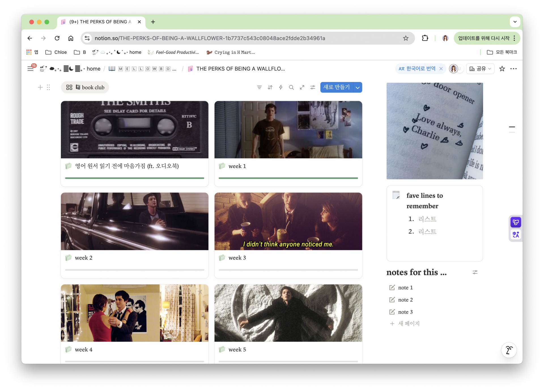Edit the second 리스트 numbered item
The image size is (544, 392).
pos(427,232)
